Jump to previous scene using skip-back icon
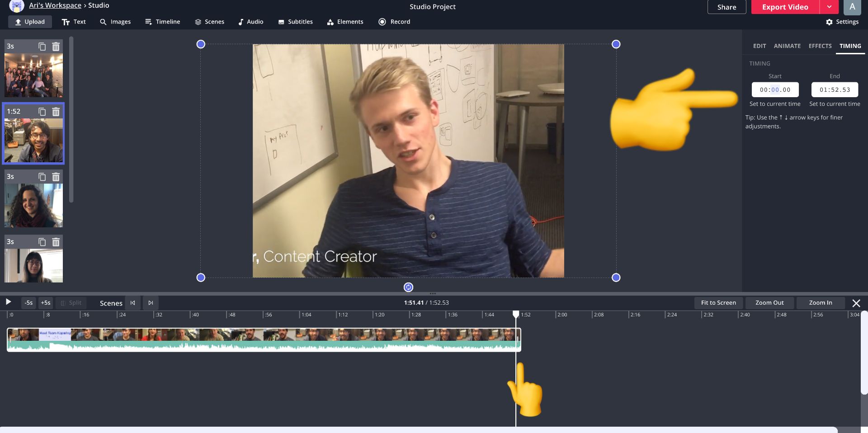Viewport: 868px width, 433px height. tap(133, 303)
